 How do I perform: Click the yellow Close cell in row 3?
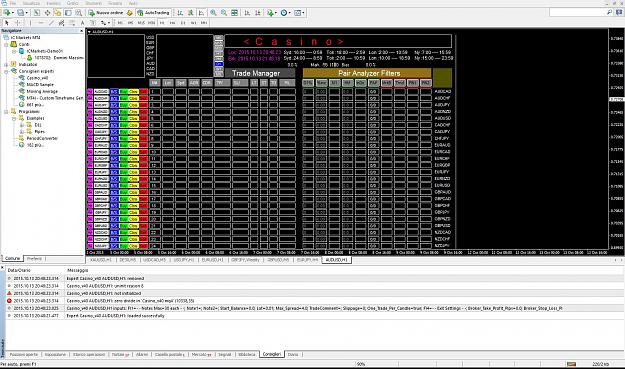coord(133,105)
